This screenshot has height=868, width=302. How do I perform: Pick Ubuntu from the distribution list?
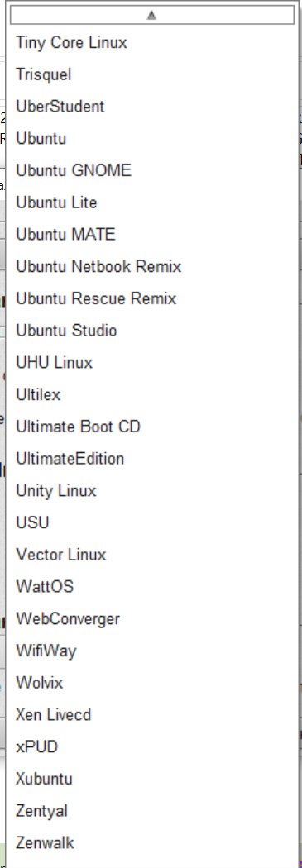(x=152, y=138)
